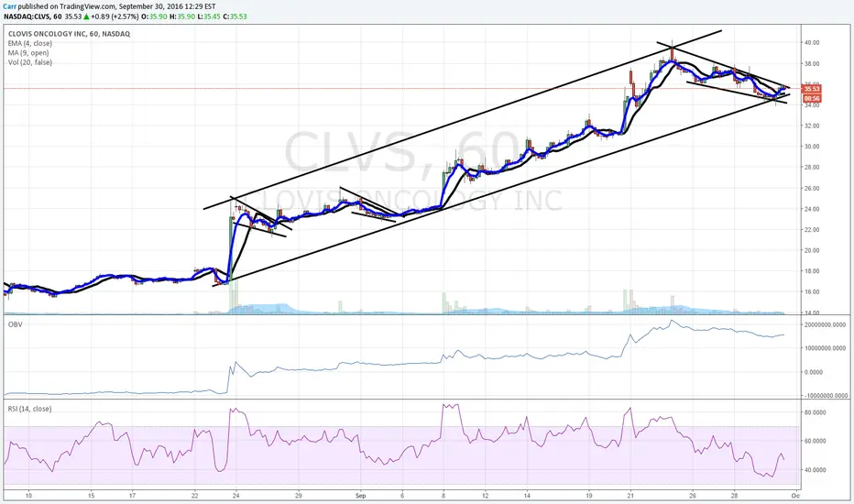Click the 60.0000 RSI axis label
854x504 pixels.
click(816, 441)
